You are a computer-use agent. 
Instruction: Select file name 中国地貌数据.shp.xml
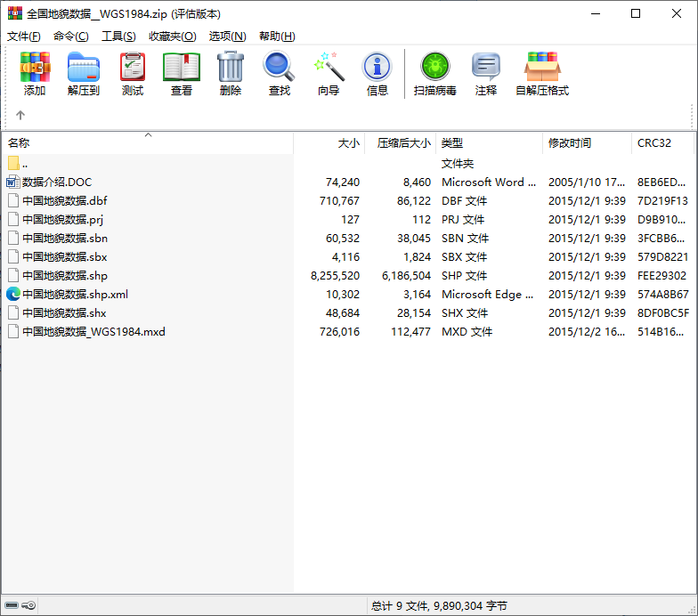75,294
